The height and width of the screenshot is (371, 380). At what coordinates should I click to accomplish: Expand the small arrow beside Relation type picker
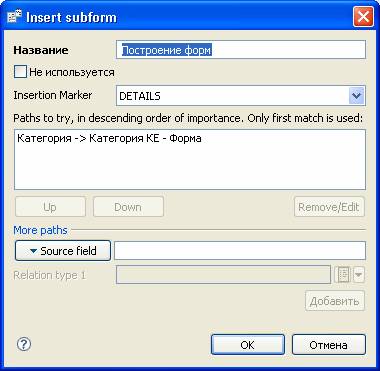(359, 275)
